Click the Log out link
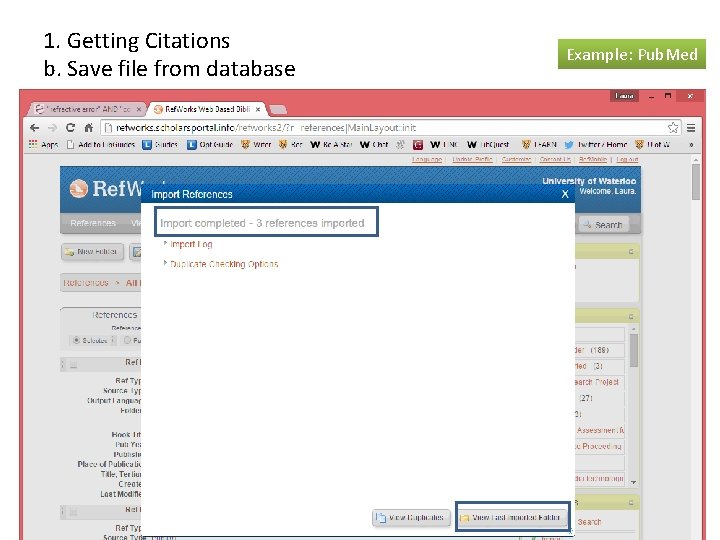The height and width of the screenshot is (540, 720). [627, 159]
